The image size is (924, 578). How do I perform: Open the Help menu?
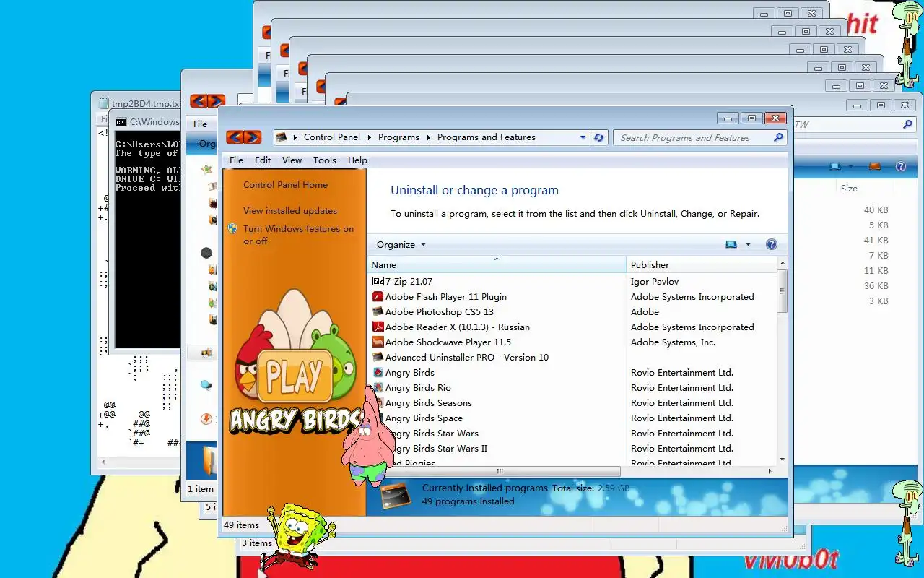[x=357, y=160]
